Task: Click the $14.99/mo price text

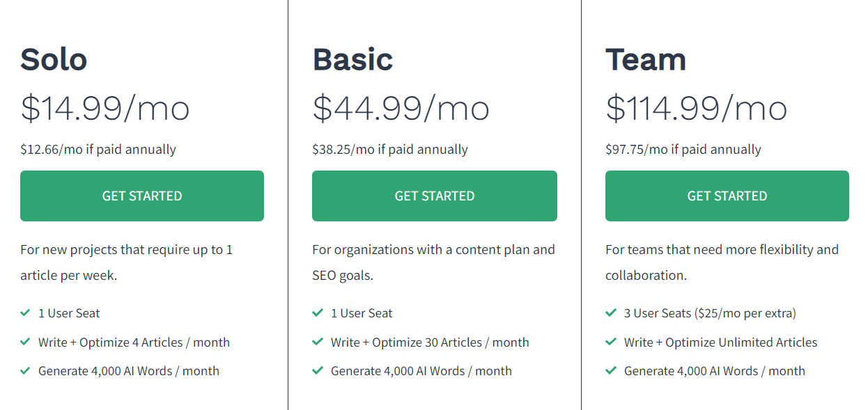Action: pyautogui.click(x=105, y=109)
